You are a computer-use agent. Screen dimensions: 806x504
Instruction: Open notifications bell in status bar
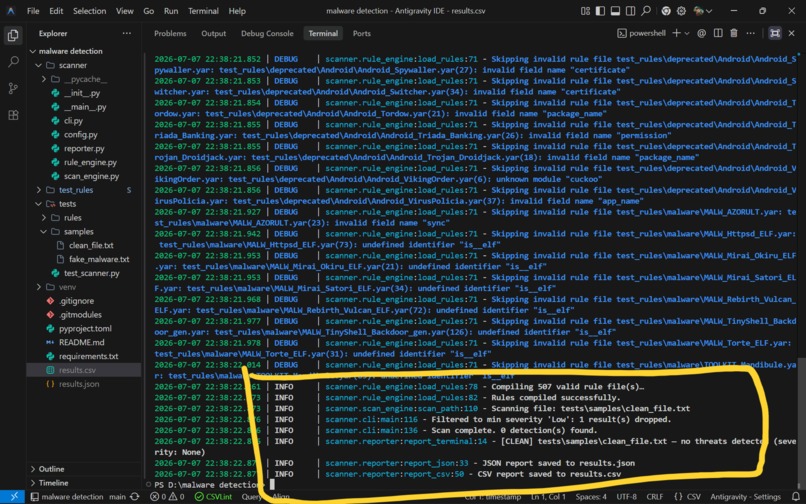[796, 497]
